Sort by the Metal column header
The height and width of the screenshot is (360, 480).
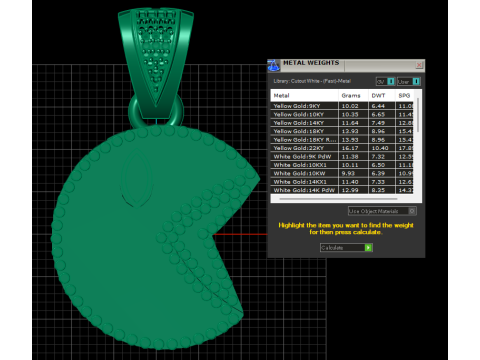coord(304,96)
